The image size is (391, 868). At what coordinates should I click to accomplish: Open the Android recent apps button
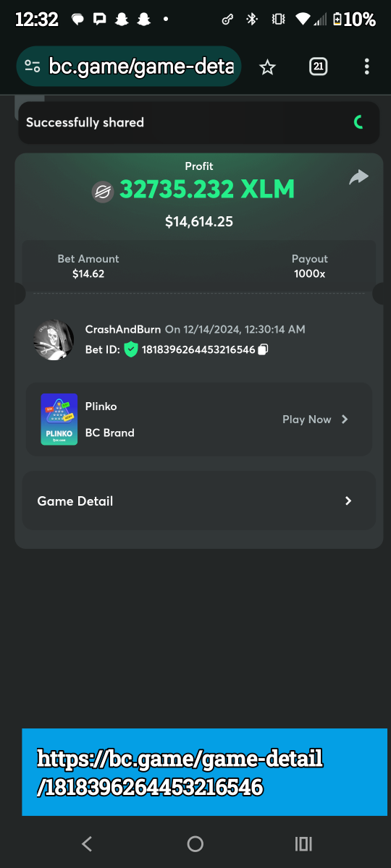[303, 843]
